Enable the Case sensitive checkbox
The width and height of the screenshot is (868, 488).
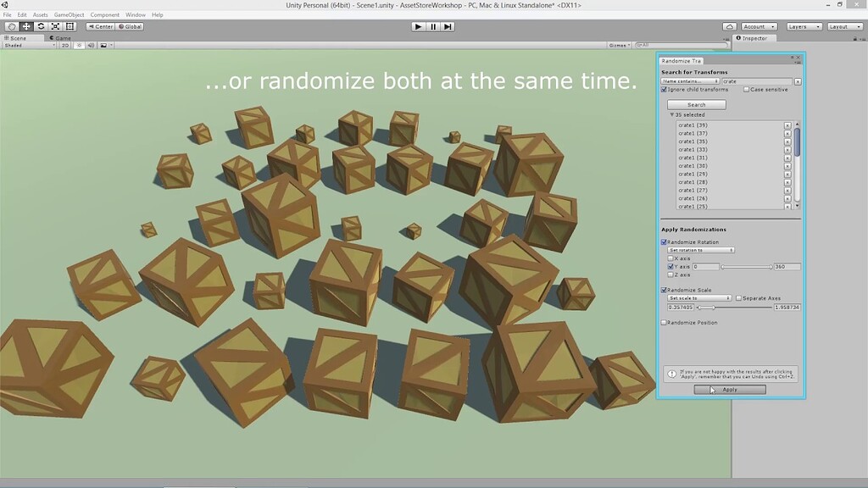pos(747,90)
